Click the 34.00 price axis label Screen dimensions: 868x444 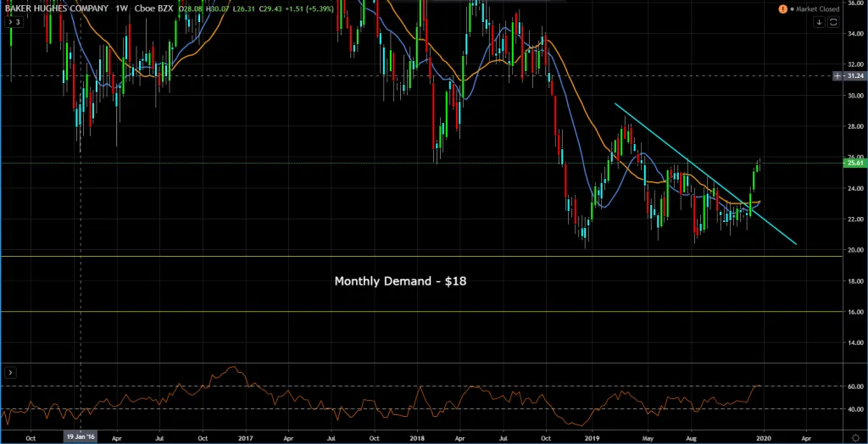[x=856, y=33]
